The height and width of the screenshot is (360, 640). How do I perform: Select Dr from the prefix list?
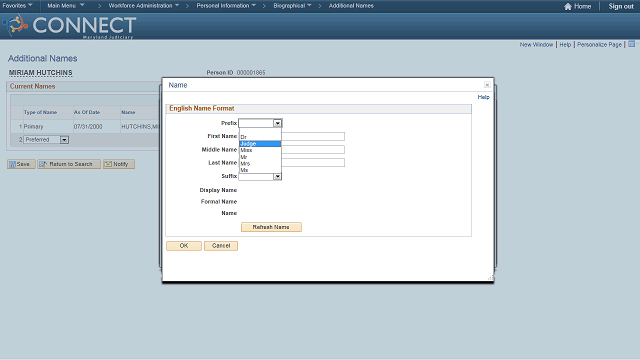click(x=260, y=137)
